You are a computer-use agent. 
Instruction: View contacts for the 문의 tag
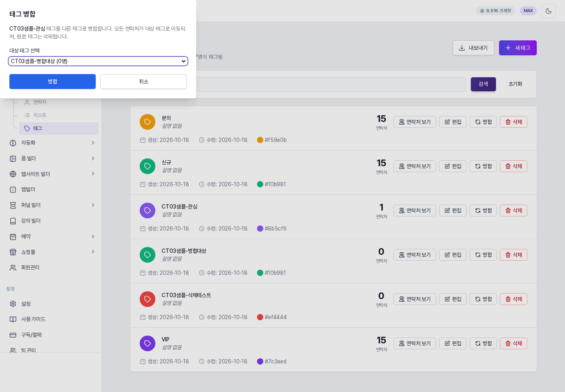415,122
